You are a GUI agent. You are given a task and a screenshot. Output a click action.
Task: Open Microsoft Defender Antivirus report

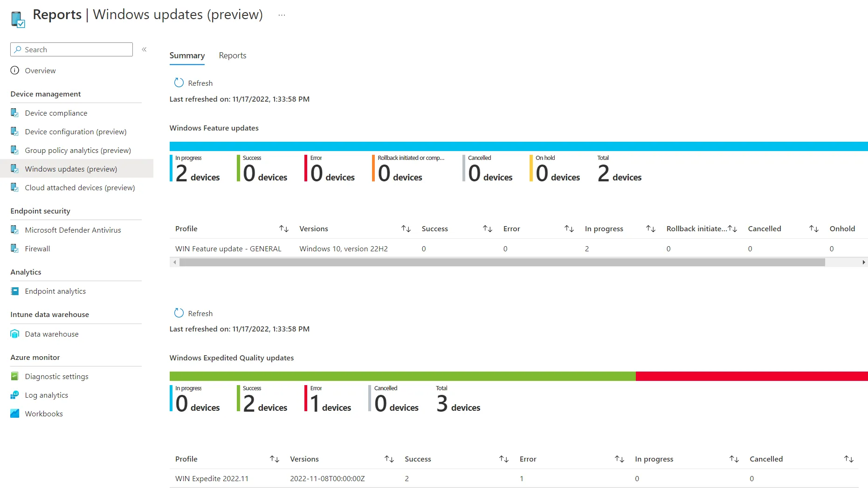73,230
